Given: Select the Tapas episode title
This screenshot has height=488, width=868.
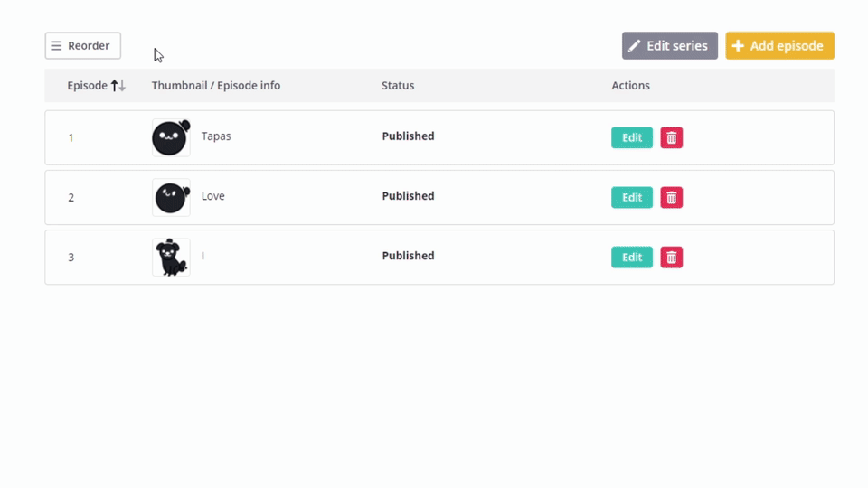Looking at the screenshot, I should tap(216, 136).
